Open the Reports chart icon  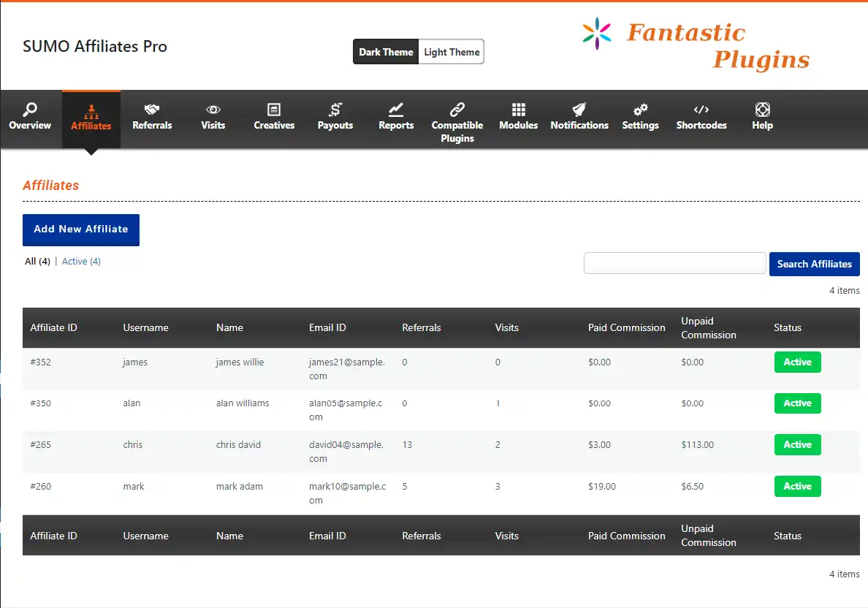click(396, 110)
